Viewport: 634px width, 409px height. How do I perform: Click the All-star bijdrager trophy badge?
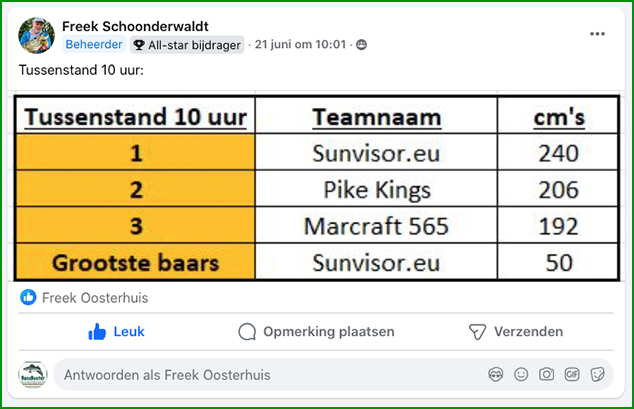(x=187, y=45)
